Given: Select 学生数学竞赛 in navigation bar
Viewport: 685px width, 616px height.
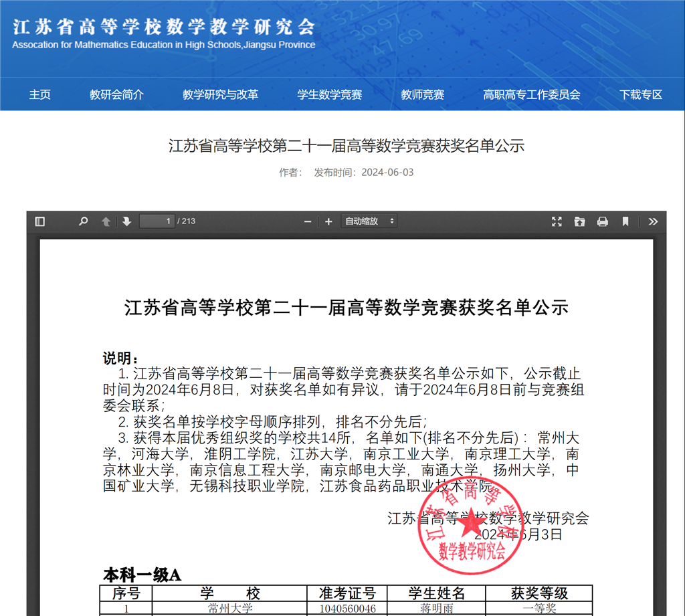Looking at the screenshot, I should coord(329,94).
